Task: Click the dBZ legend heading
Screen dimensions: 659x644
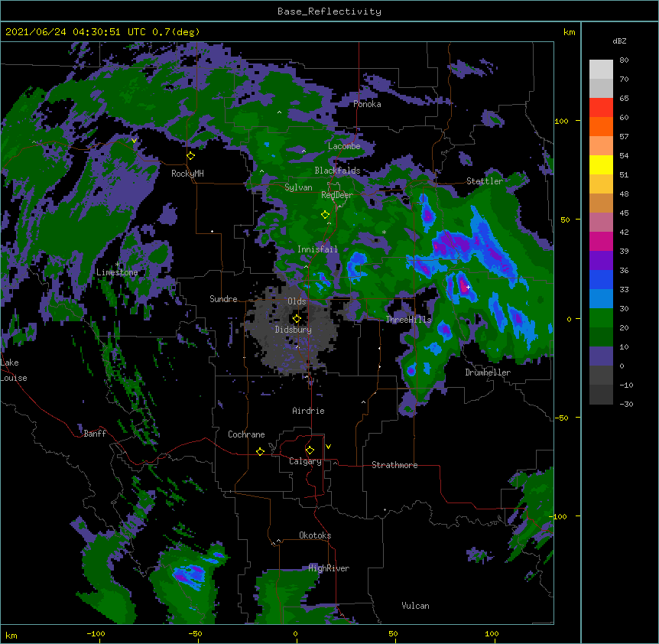Action: (x=619, y=41)
